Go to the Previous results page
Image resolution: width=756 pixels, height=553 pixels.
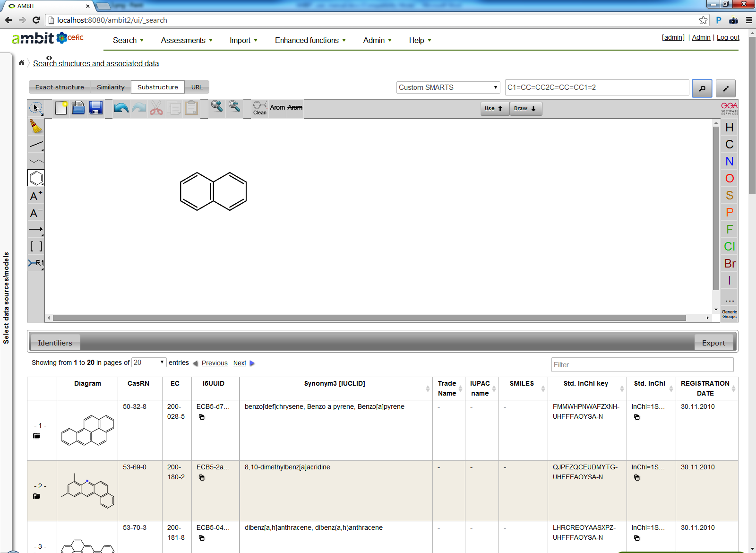215,363
